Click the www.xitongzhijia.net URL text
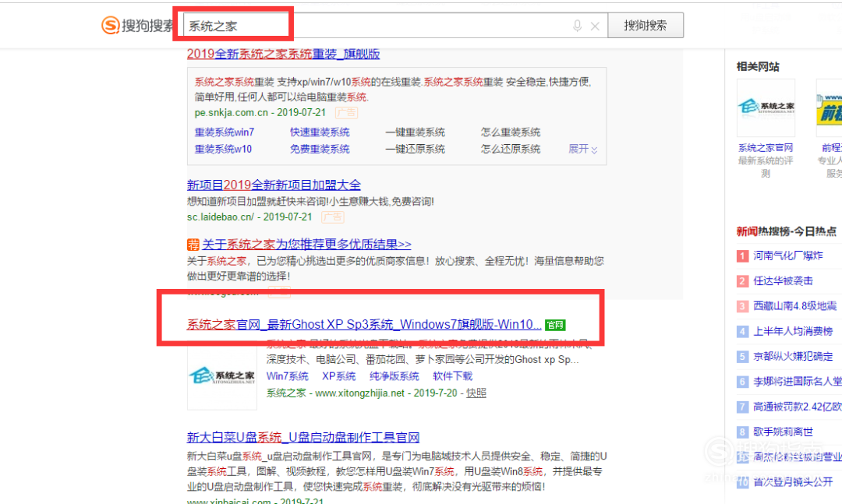This screenshot has height=504, width=842. point(359,393)
